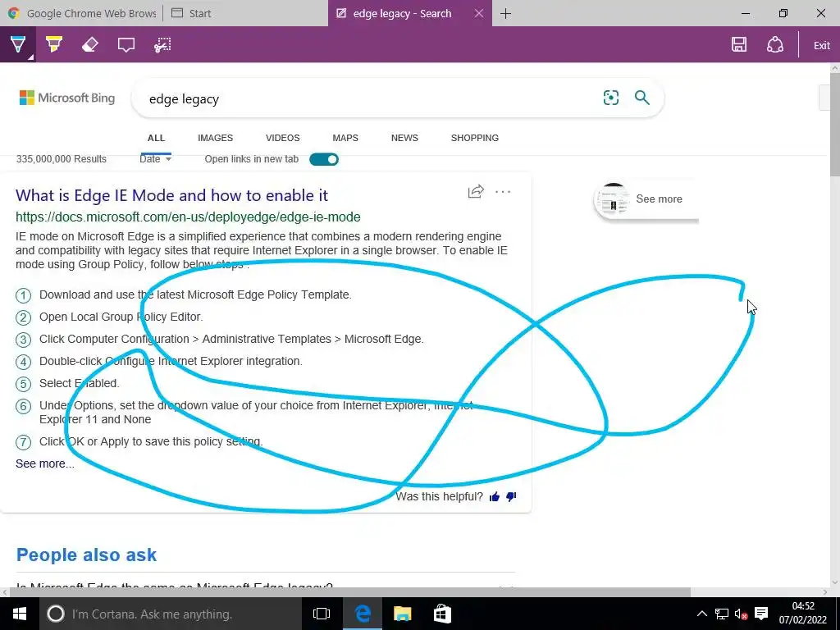Add a typed note tool
The width and height of the screenshot is (840, 630).
click(x=126, y=45)
